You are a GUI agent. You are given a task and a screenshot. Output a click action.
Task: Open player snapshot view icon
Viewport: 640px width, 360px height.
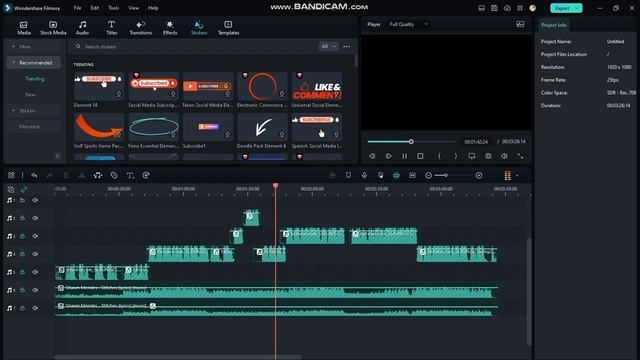[x=520, y=24]
